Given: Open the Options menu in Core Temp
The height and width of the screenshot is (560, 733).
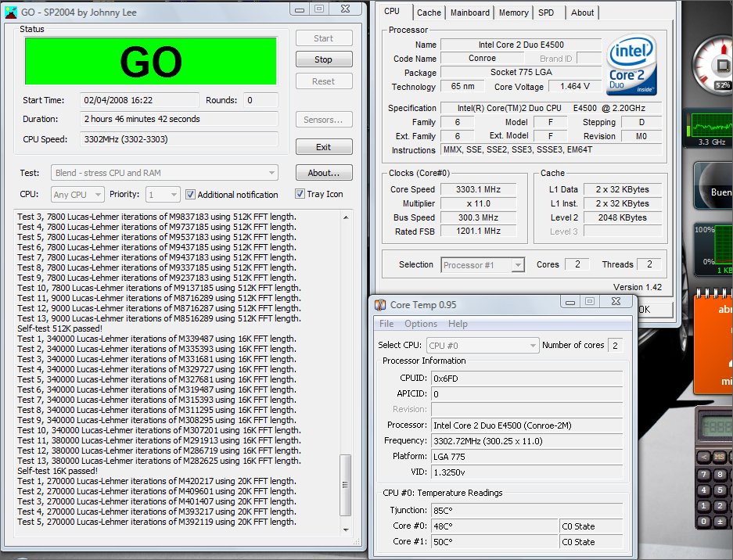Looking at the screenshot, I should click(421, 324).
